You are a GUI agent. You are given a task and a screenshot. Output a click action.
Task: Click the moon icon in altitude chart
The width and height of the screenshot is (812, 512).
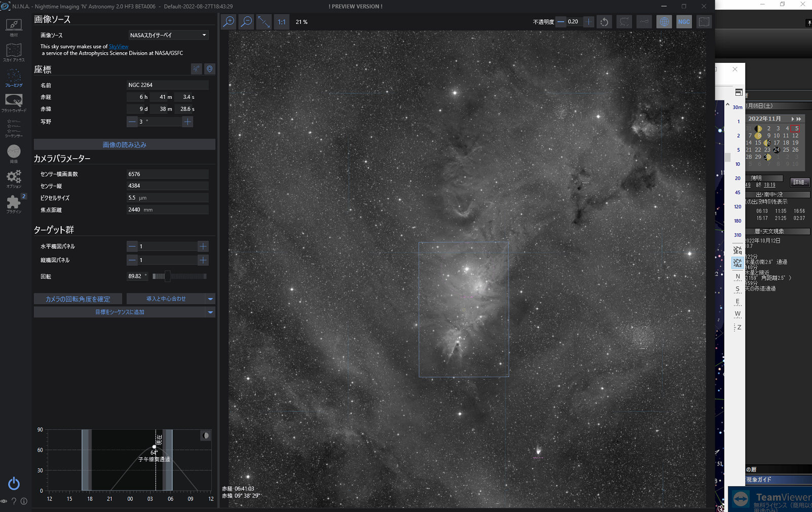(x=205, y=435)
